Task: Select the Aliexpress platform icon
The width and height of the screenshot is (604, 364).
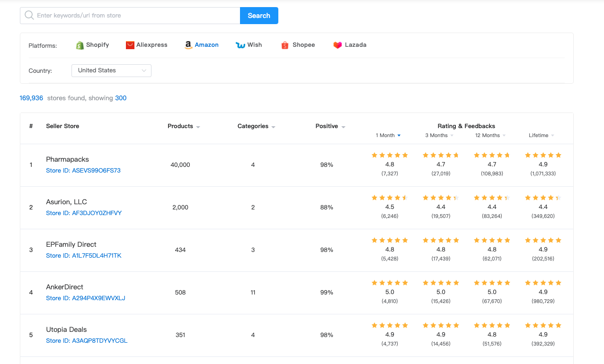Action: point(130,45)
